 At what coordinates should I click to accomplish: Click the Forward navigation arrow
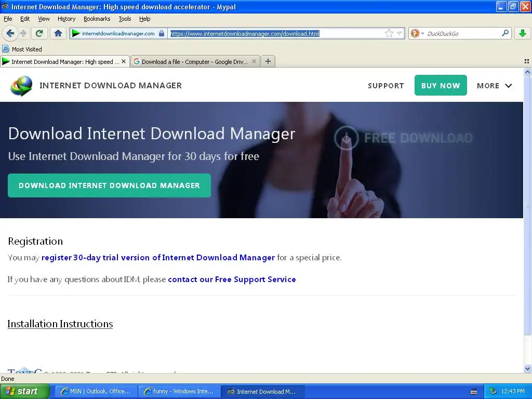point(23,33)
